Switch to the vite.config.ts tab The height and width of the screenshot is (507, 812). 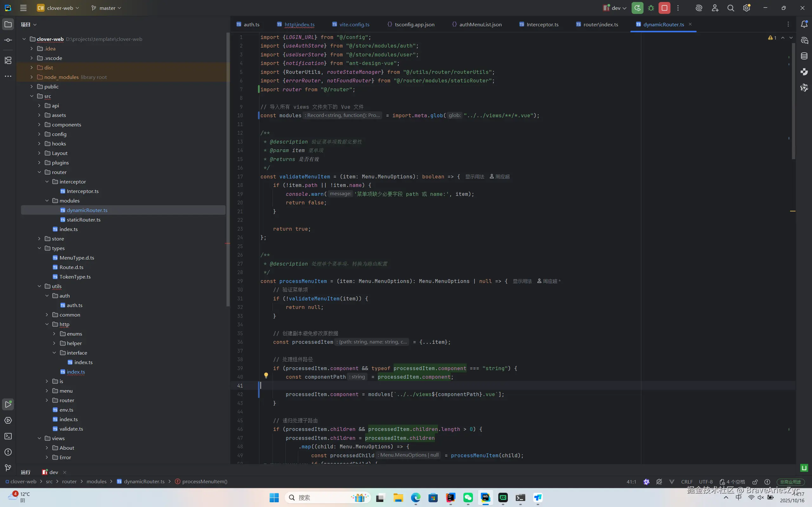pos(354,24)
